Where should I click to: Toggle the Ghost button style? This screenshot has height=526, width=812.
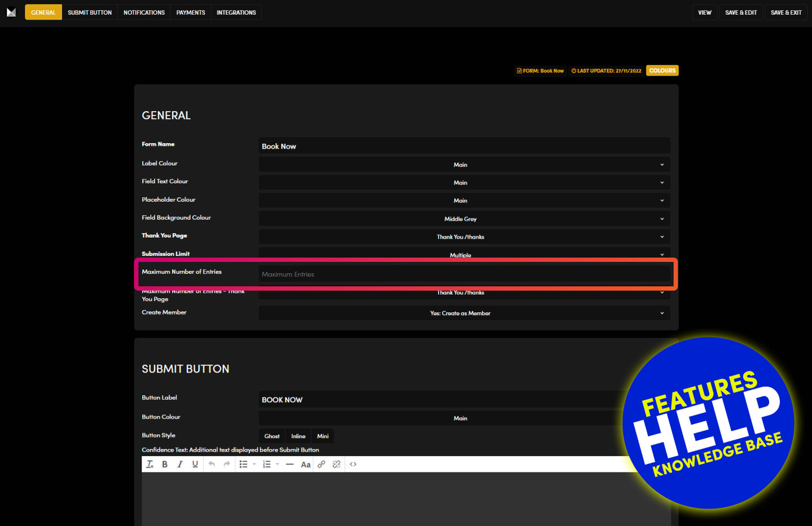(x=272, y=436)
